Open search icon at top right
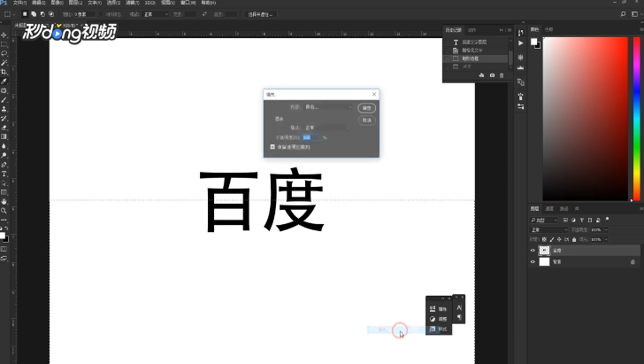This screenshot has width=644, height=364. point(623,14)
